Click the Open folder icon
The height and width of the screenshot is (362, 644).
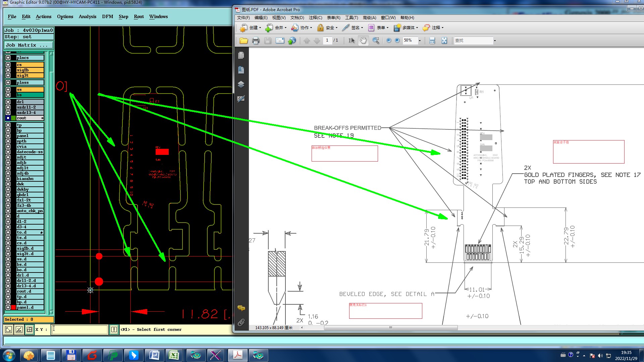point(244,41)
